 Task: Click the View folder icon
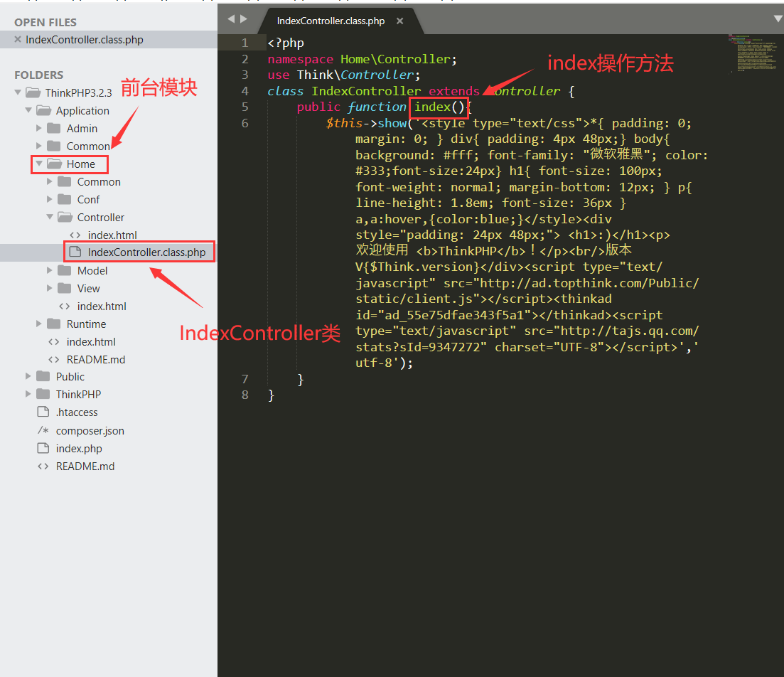tap(64, 288)
